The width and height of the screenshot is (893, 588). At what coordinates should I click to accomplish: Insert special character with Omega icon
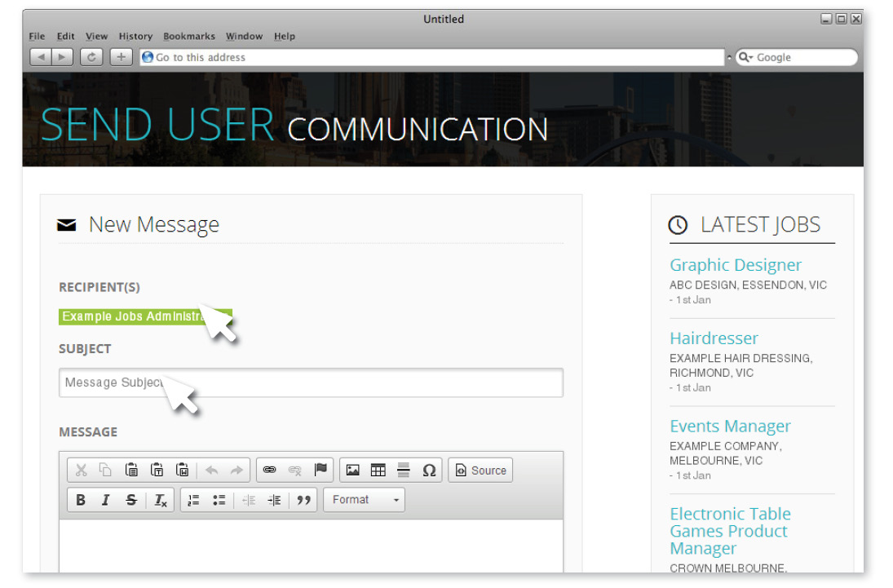pyautogui.click(x=428, y=471)
